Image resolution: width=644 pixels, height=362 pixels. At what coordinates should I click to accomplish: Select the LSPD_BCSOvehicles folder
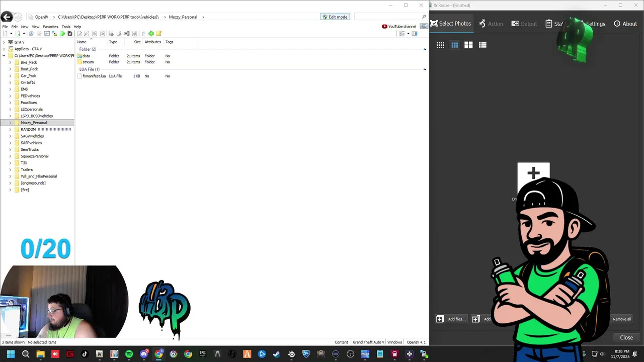[x=37, y=116]
